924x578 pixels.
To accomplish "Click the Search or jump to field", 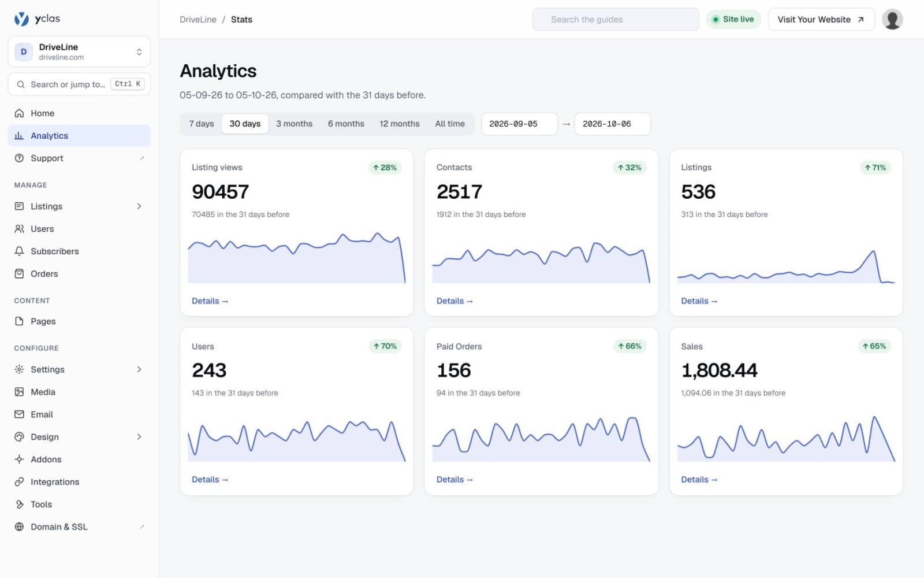I will tap(79, 84).
